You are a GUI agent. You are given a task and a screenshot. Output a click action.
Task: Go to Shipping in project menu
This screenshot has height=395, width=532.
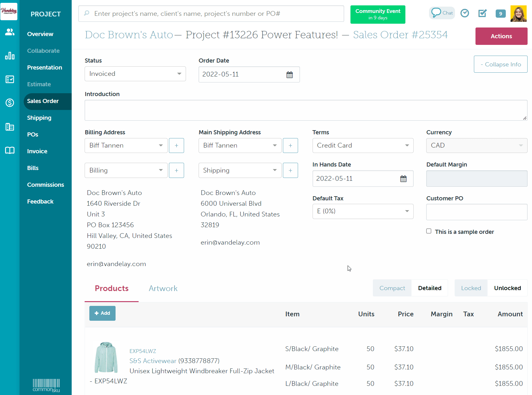[39, 118]
